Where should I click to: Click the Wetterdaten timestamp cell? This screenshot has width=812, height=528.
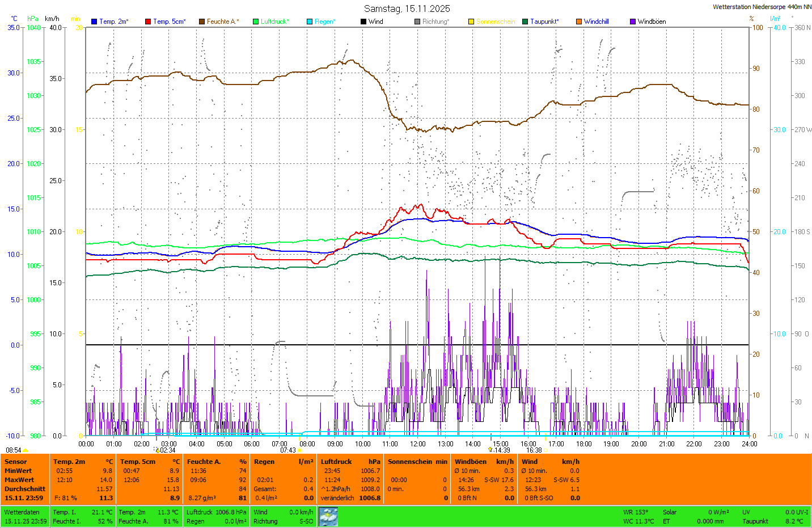[26, 517]
